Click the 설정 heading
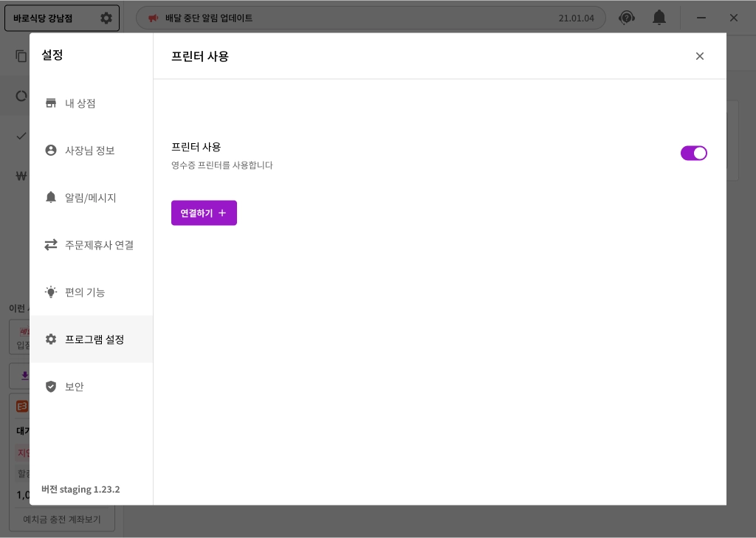The image size is (756, 538). 52,55
